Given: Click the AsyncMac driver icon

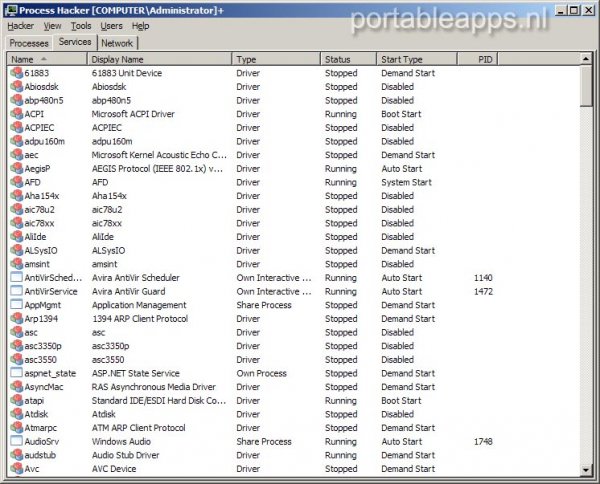Looking at the screenshot, I should 16,387.
